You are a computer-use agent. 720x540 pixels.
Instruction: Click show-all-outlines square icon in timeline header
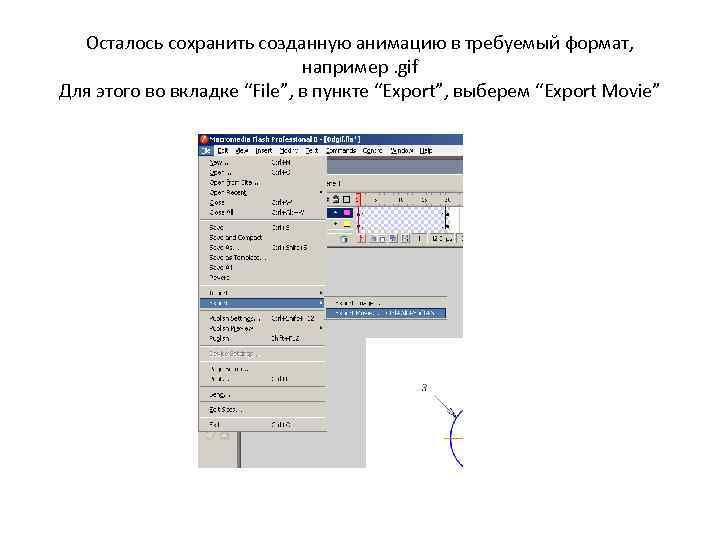[347, 199]
